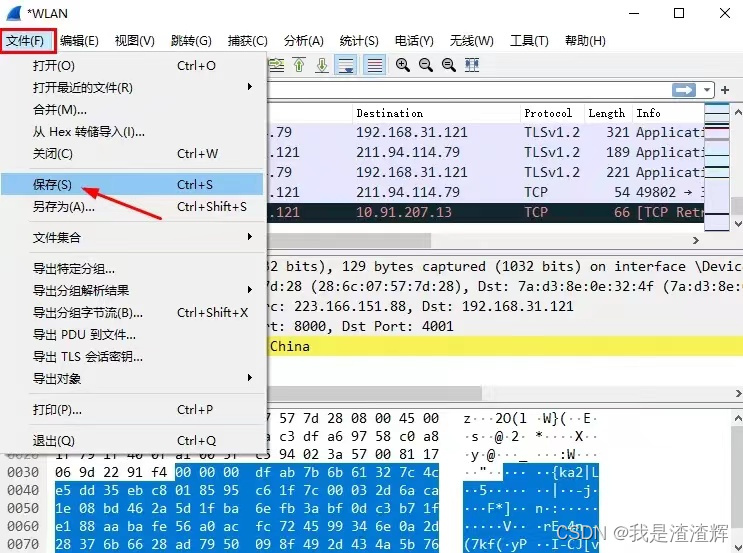Click packet list horizontal scrollbar right arrow
Viewport: 743px width, 553px height.
point(696,240)
